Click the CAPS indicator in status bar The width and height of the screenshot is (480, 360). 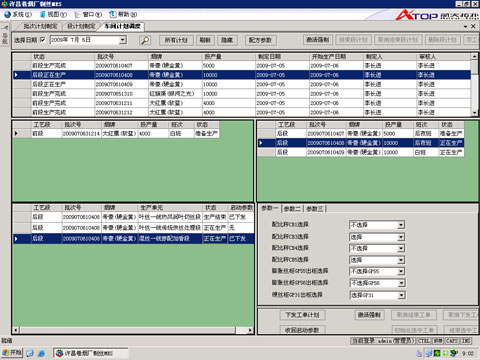[x=452, y=341]
